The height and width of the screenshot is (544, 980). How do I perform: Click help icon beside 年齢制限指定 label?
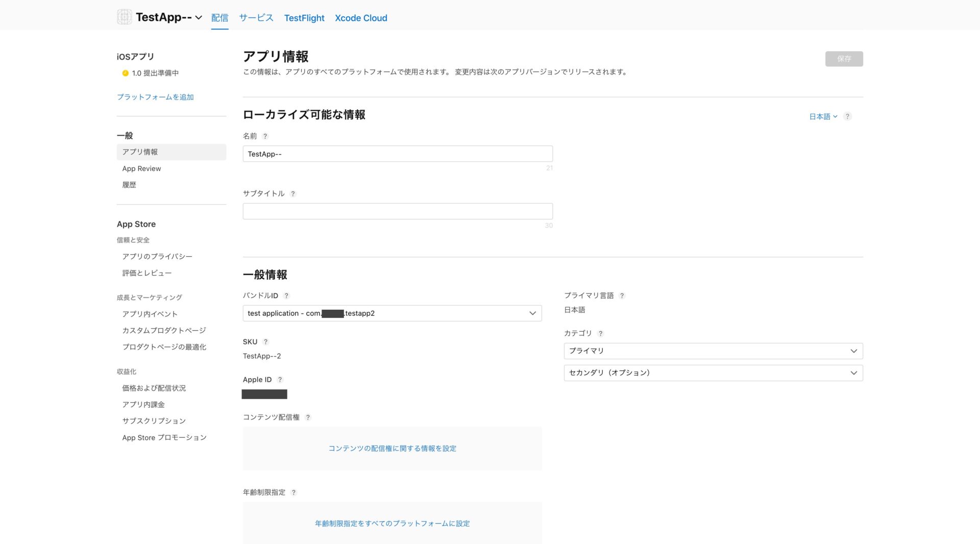click(293, 492)
